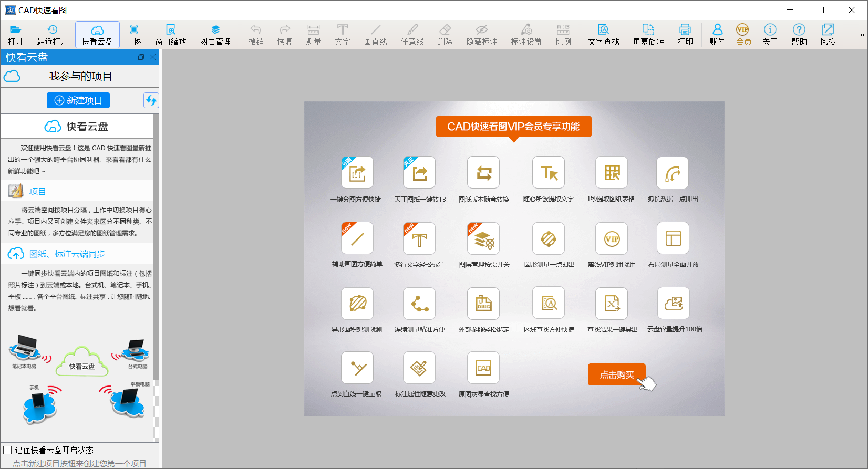Click the 布局测量全面开放 feature icon

673,238
